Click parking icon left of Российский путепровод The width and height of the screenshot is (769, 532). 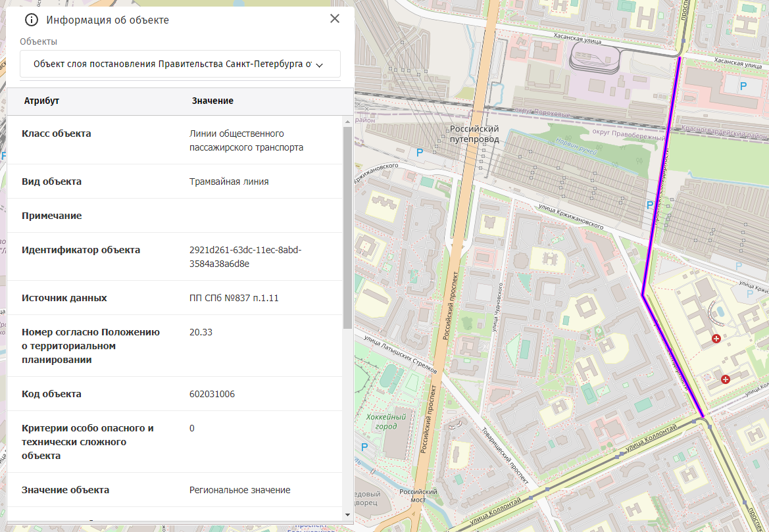point(420,153)
